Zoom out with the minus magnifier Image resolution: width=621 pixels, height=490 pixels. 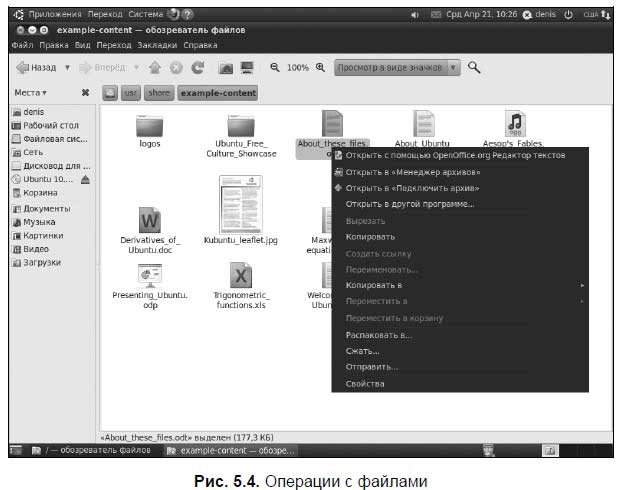274,67
